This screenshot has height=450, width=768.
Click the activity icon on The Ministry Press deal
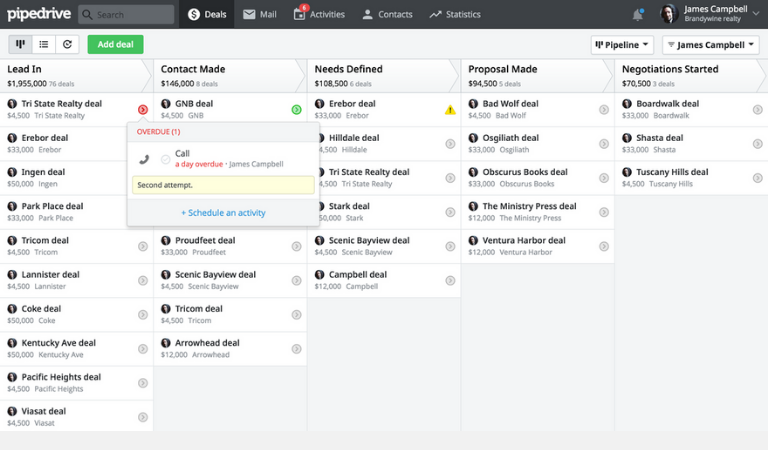[604, 212]
